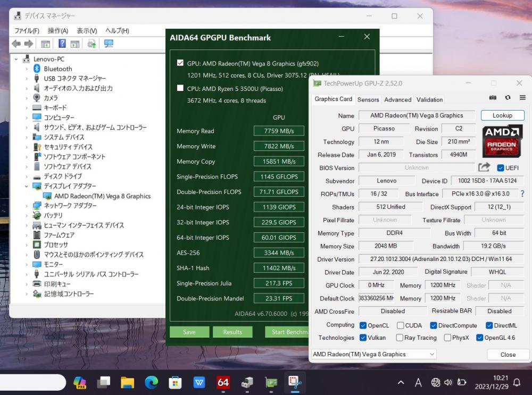Open File Explorer from the taskbar

click(x=128, y=382)
